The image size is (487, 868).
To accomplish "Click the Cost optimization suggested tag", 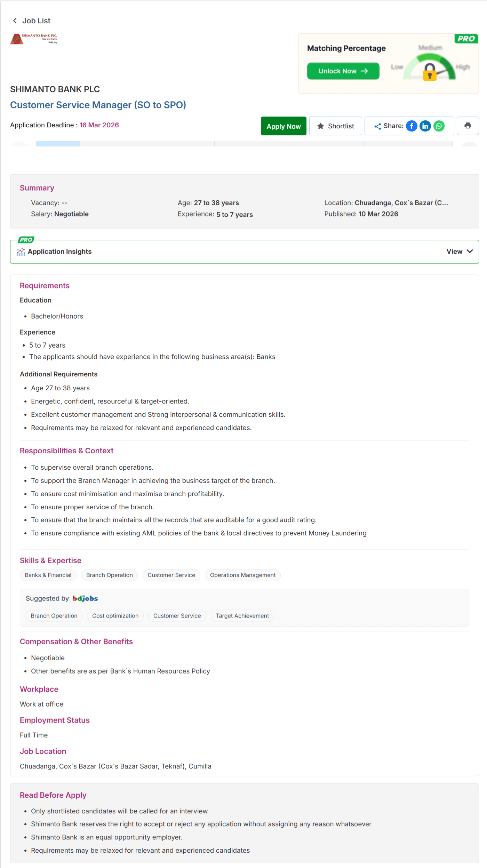I will tap(115, 616).
